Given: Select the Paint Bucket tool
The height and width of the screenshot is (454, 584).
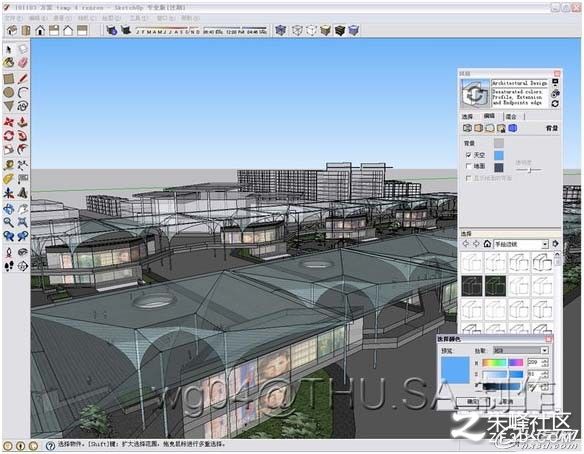Looking at the screenshot, I should [9, 63].
